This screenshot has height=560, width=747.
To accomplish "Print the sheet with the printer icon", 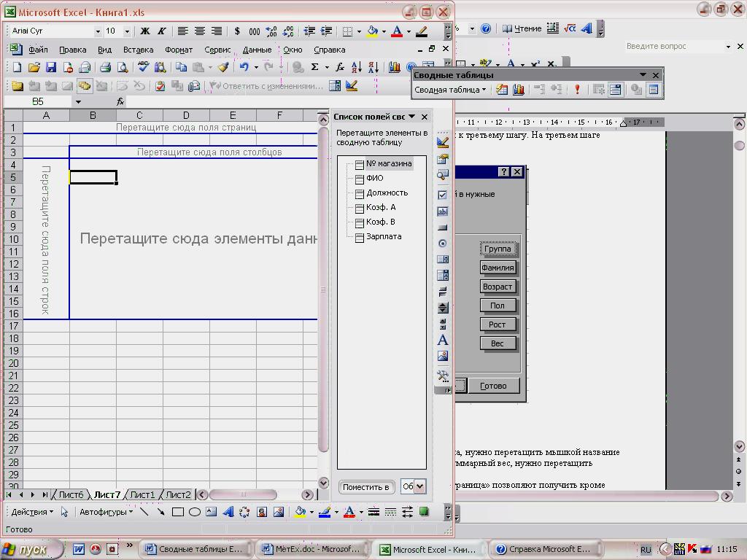I will (x=105, y=67).
